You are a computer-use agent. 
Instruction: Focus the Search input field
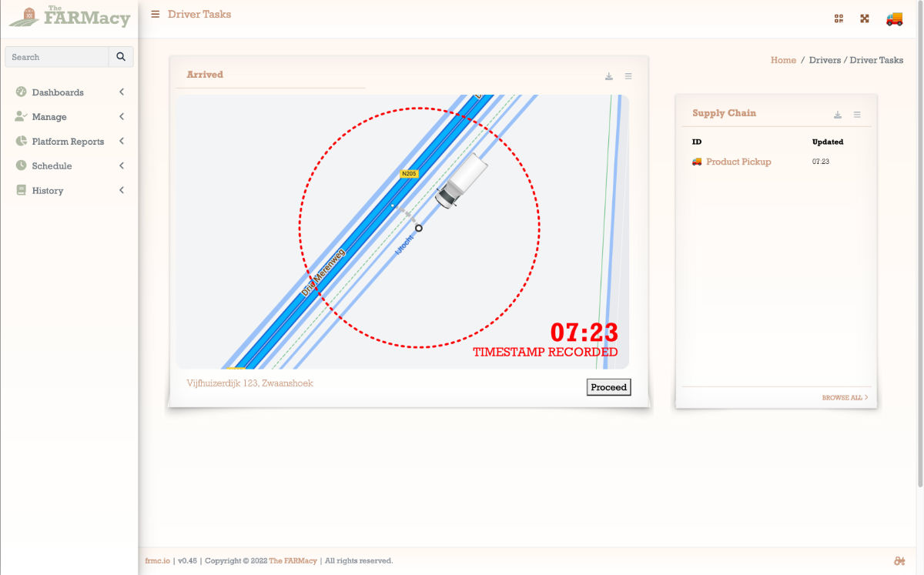[57, 57]
